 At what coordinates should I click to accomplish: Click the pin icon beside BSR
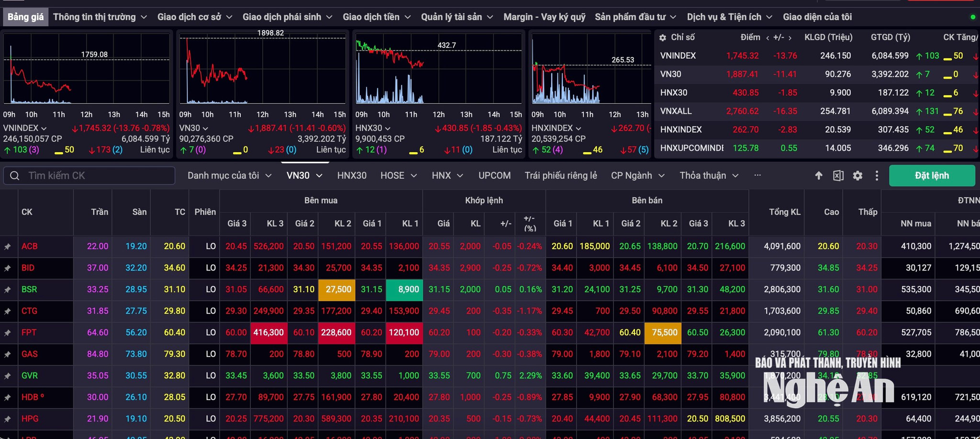(x=8, y=290)
